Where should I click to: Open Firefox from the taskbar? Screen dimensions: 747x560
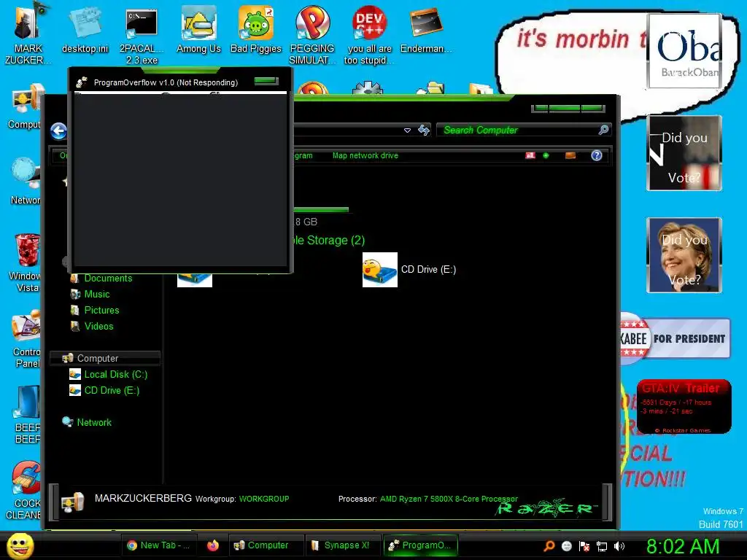213,545
